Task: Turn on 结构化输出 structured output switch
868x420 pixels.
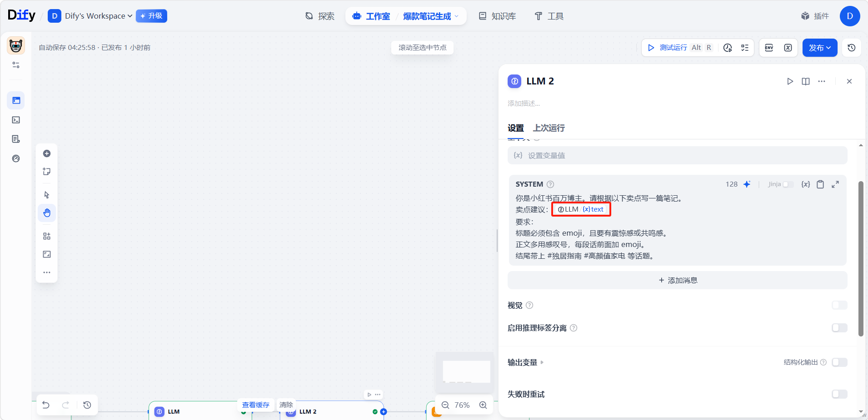Action: 839,362
